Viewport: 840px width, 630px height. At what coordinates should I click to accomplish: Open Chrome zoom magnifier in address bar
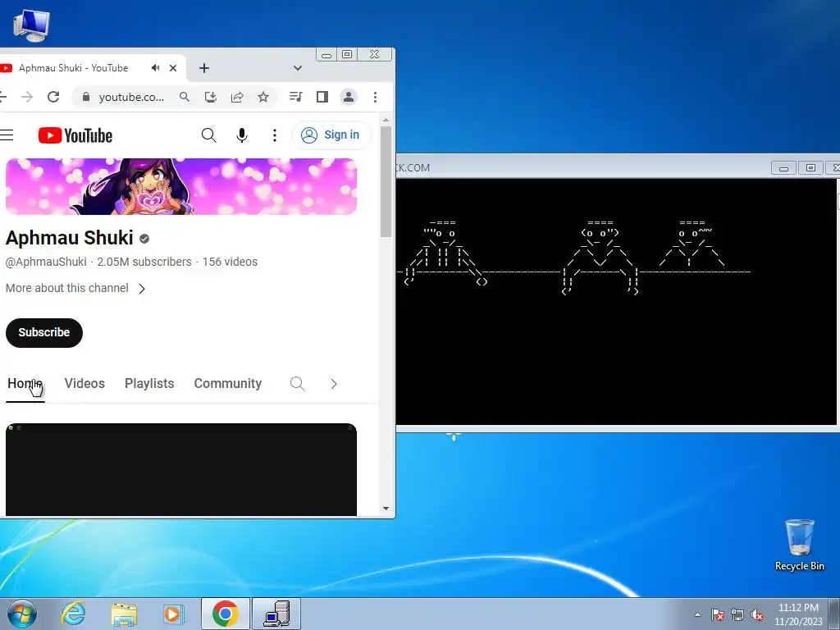(x=185, y=97)
